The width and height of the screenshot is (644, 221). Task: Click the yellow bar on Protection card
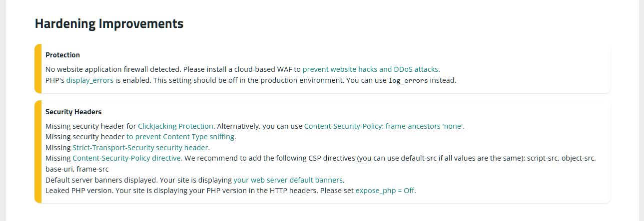coord(38,68)
